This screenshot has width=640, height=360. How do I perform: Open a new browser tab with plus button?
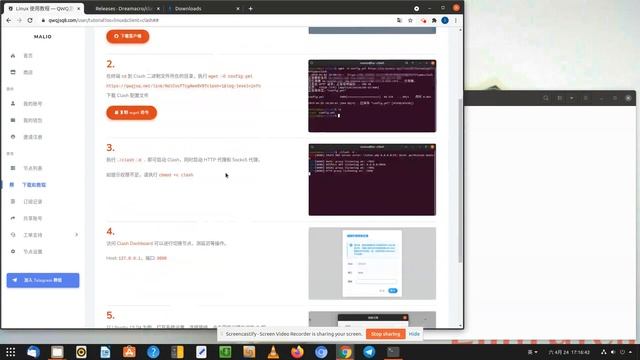pos(251,9)
